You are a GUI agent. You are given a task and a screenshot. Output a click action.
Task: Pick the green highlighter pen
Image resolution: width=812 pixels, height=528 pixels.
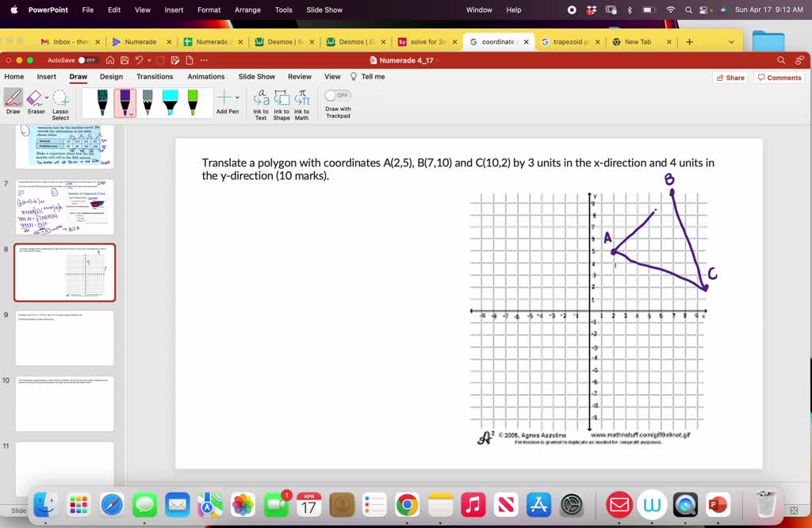click(192, 100)
